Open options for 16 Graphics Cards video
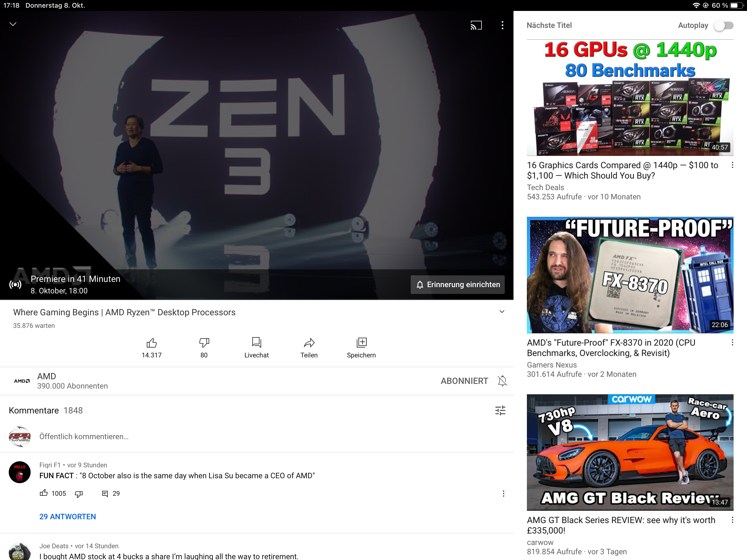Screen dimensions: 747x560 click(732, 165)
